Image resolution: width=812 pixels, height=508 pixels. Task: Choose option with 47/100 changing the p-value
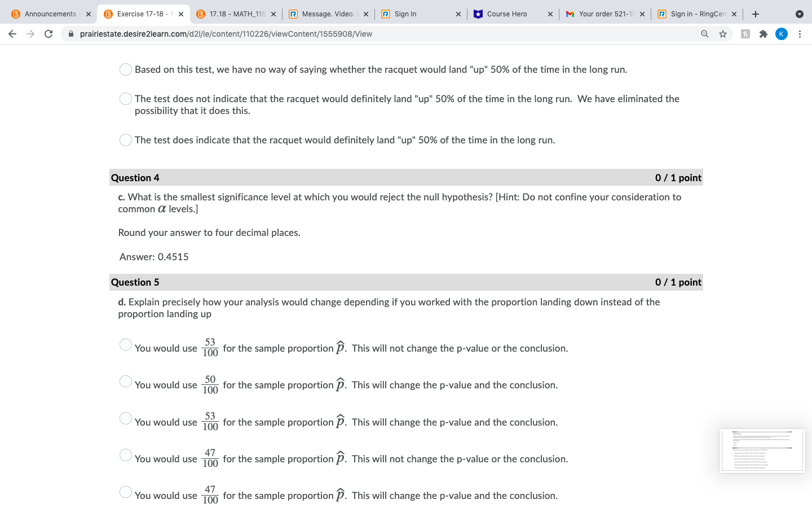(x=125, y=492)
